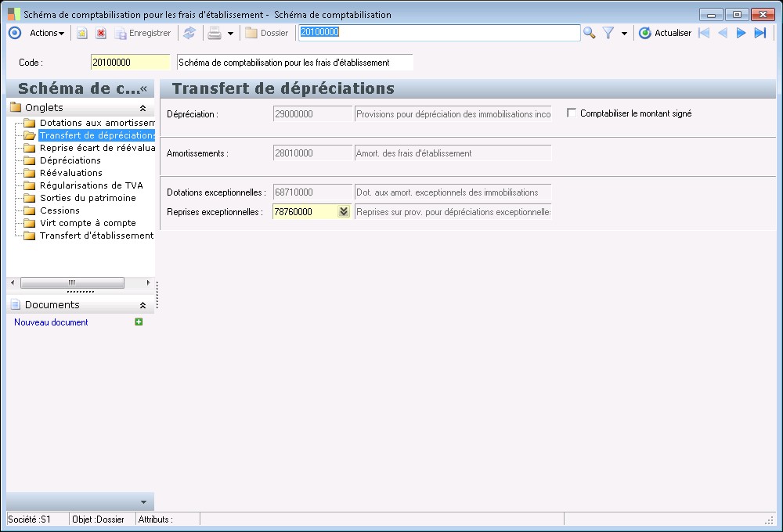
Task: Click inside the Code input field
Action: pyautogui.click(x=130, y=62)
